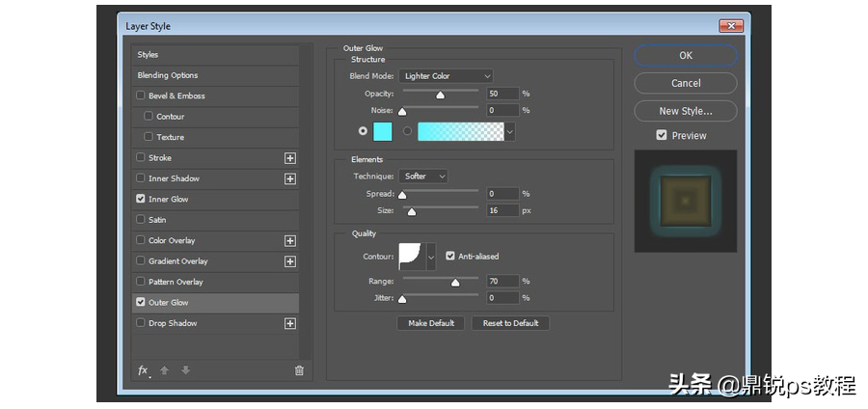The width and height of the screenshot is (868, 409).
Task: Move effect down with arrow icon
Action: coord(186,370)
